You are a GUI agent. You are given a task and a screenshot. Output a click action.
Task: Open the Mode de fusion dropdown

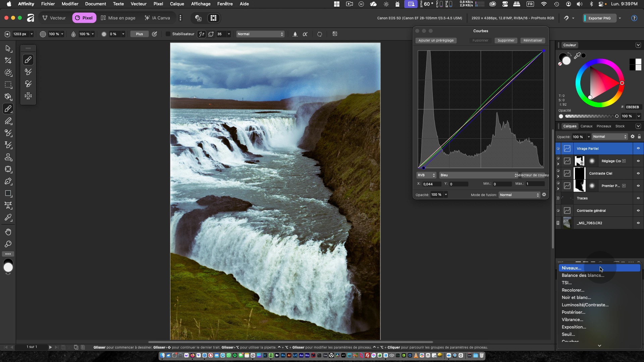click(x=519, y=195)
